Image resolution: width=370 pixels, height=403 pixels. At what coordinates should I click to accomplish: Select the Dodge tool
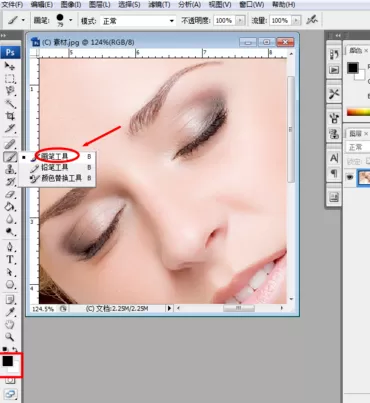10,231
